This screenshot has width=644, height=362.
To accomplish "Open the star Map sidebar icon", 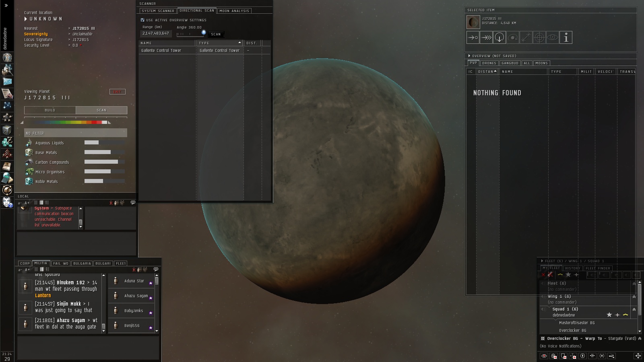I will pyautogui.click(x=7, y=105).
